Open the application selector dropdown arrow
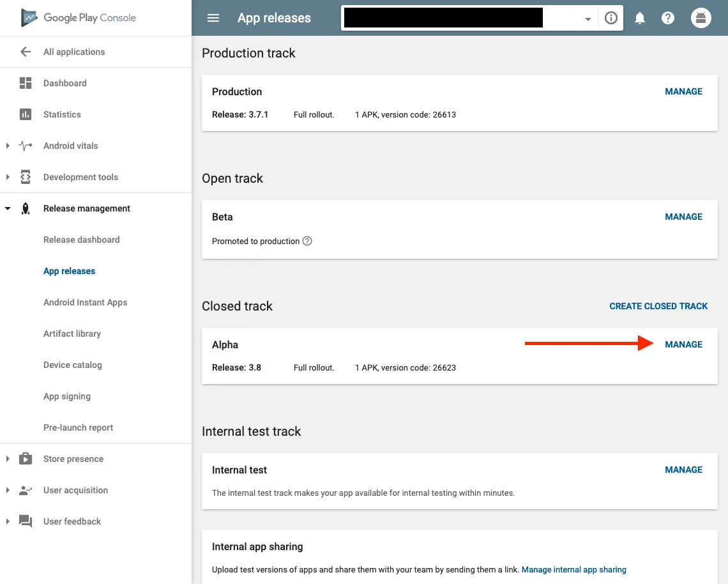The width and height of the screenshot is (728, 584). [x=588, y=19]
